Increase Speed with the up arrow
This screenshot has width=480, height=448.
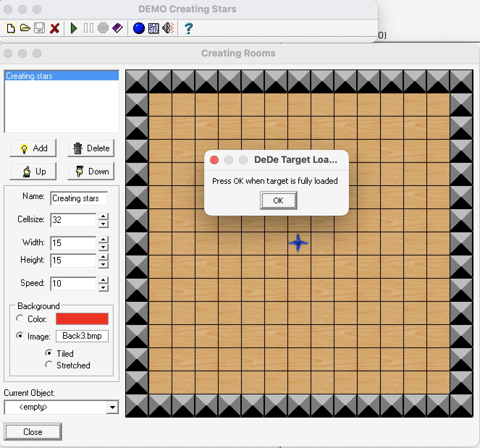click(104, 280)
